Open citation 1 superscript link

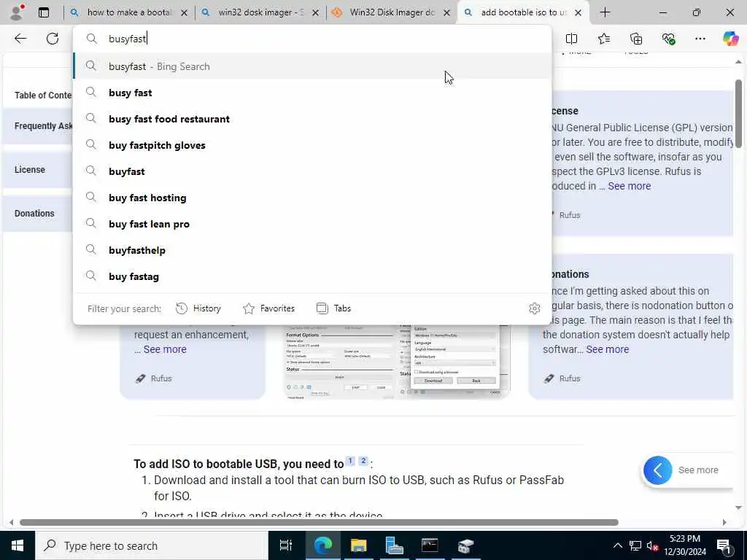[350, 461]
